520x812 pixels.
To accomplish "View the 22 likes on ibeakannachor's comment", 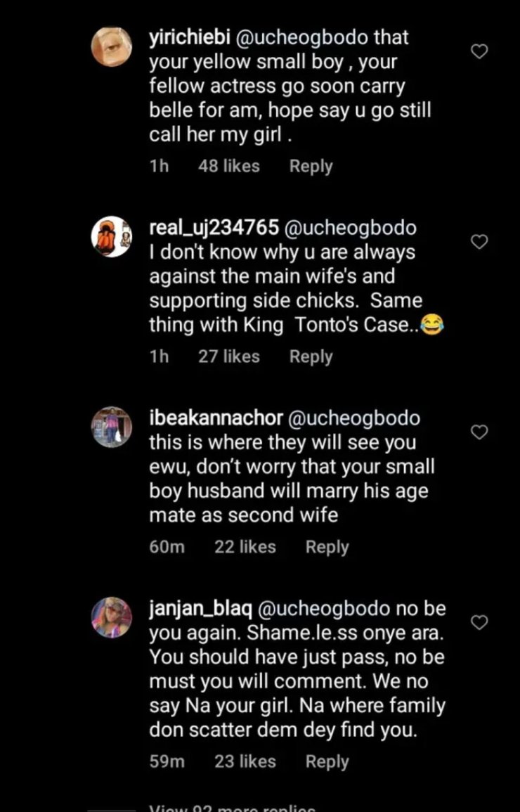I will click(245, 547).
